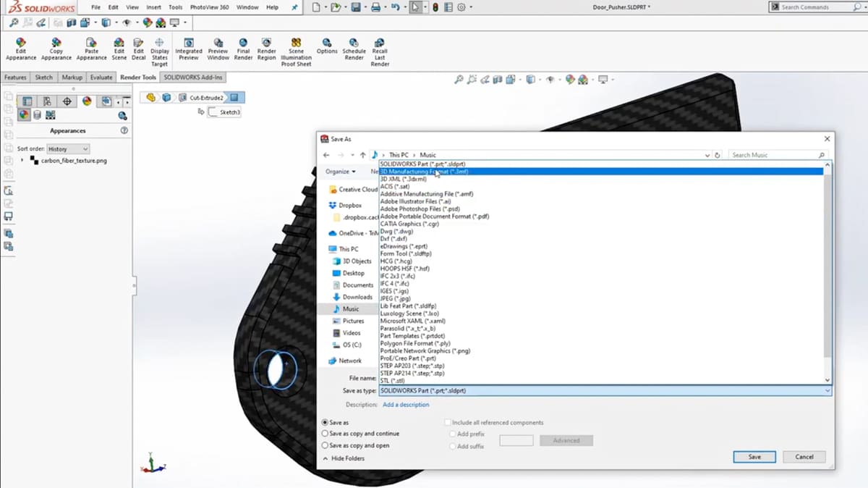Select Copy Appearance tool
This screenshot has height=488, width=868.
(56, 49)
